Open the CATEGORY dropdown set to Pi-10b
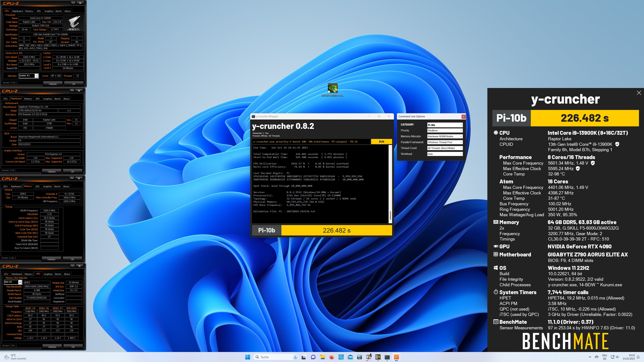 tap(445, 125)
